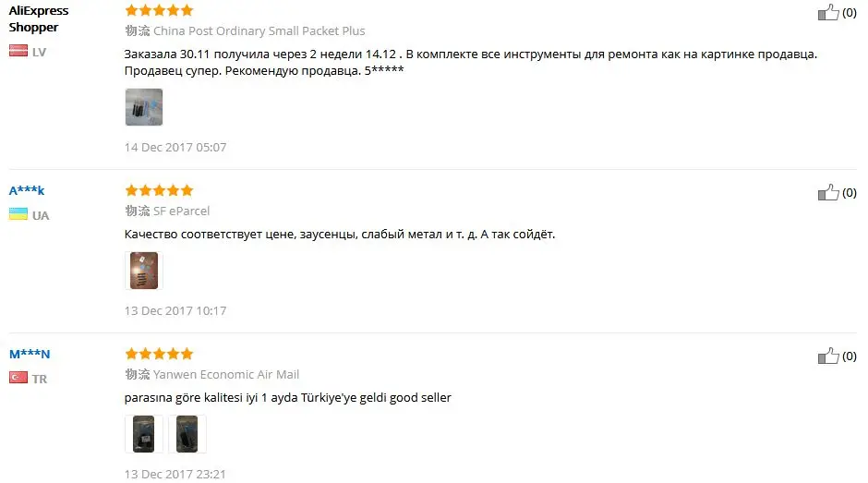Click the Turkish review text about good seller

point(288,398)
